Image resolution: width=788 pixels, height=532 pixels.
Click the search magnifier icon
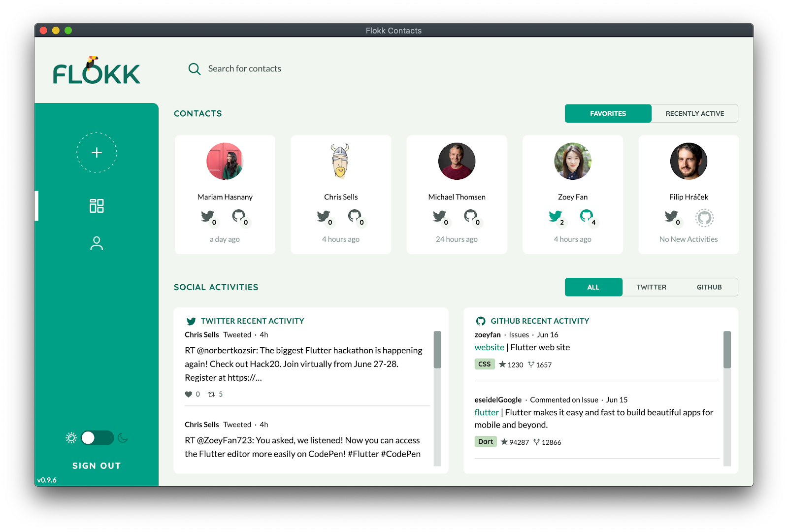click(x=194, y=69)
